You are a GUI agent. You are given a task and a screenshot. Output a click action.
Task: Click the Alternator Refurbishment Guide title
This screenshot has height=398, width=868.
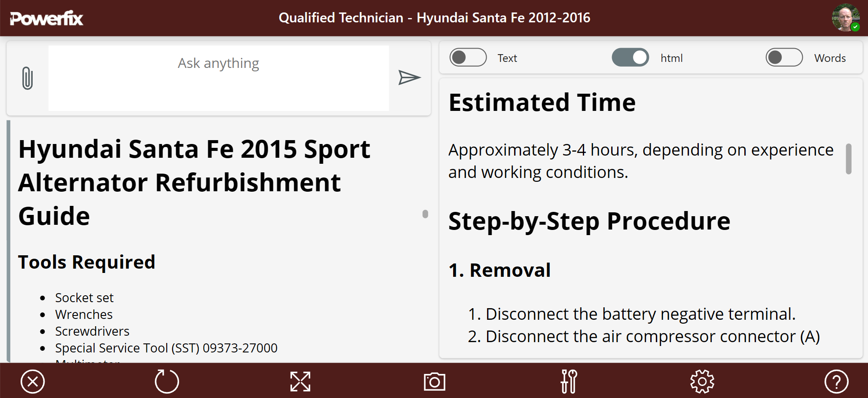(x=194, y=182)
